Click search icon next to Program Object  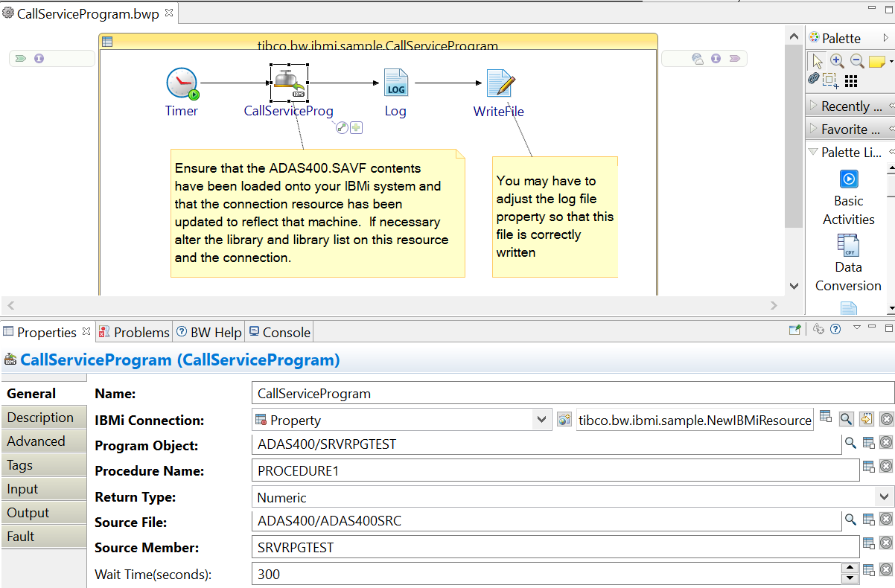[850, 444]
